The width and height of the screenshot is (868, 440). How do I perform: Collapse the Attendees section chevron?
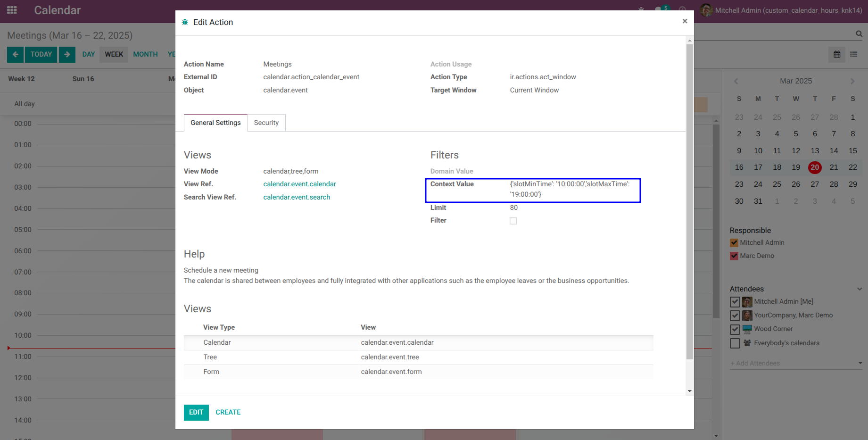point(860,289)
